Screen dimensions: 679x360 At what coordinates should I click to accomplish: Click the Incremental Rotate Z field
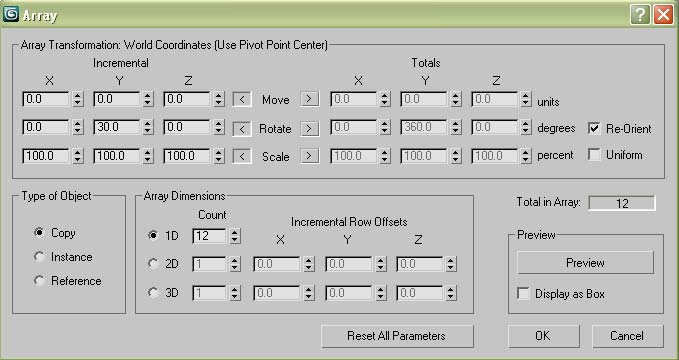[187, 128]
